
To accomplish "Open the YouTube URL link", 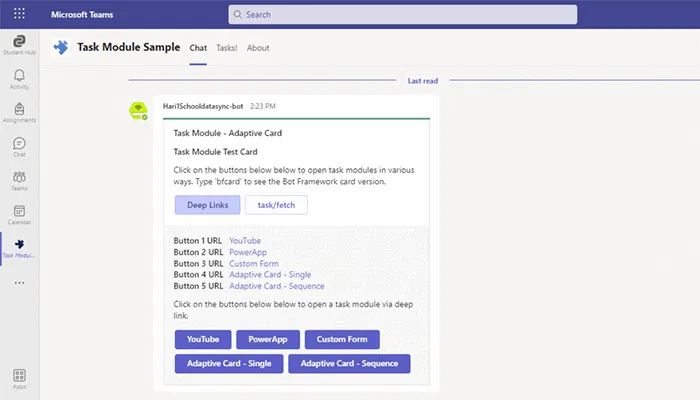I will point(245,241).
